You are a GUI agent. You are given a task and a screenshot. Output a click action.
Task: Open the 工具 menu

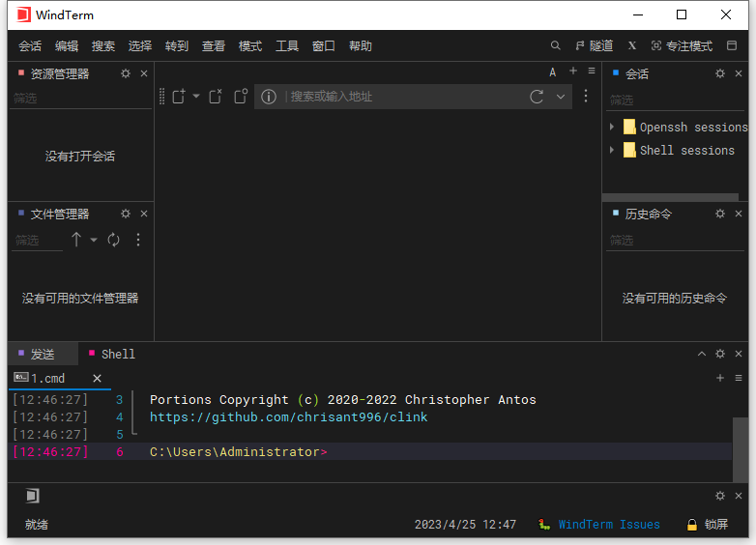pos(287,46)
